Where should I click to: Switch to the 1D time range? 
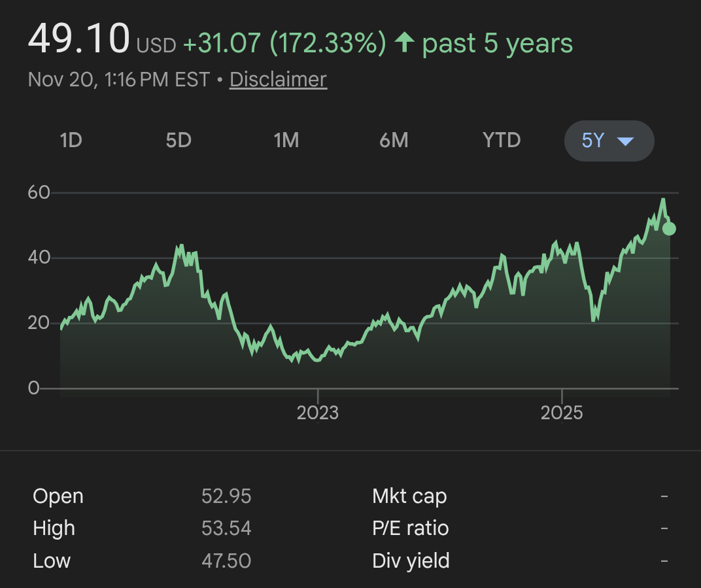point(71,141)
